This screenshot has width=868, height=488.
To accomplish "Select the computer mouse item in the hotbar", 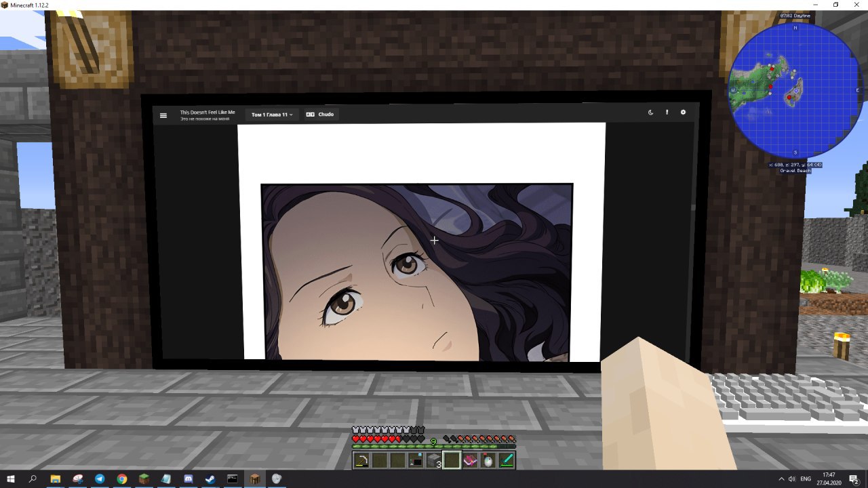I will tap(488, 461).
